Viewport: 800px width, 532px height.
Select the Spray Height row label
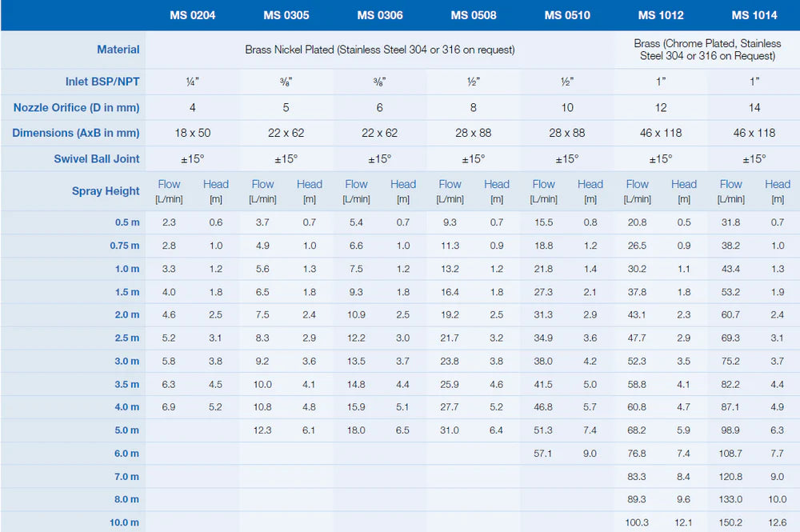pos(106,191)
